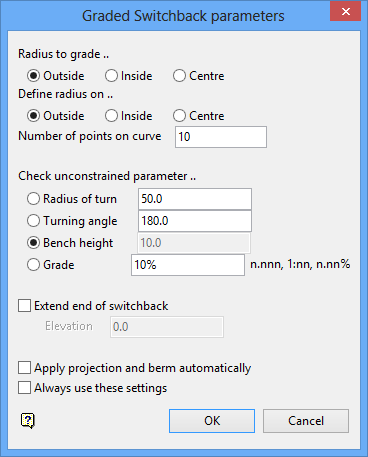Close the Graded Switchback parameters dialog

tap(345, 12)
